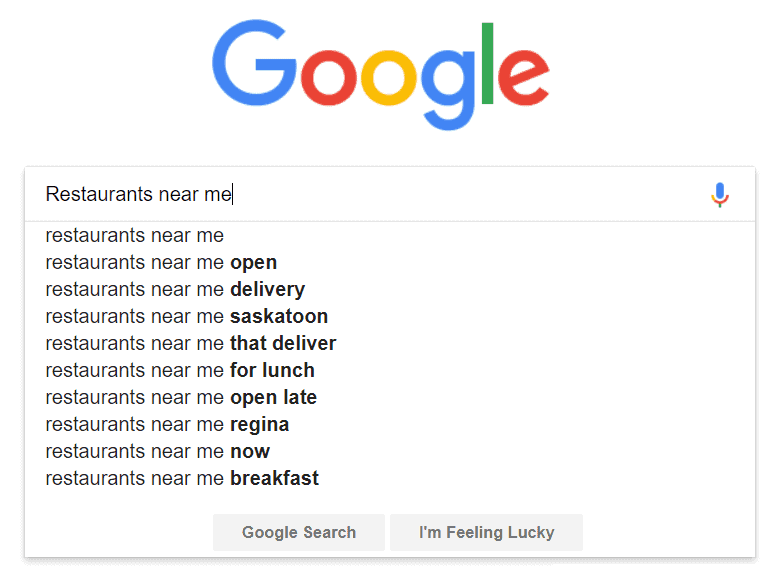Select "restaurants near me breakfast" suggestion
This screenshot has width=782, height=571.
click(x=182, y=479)
